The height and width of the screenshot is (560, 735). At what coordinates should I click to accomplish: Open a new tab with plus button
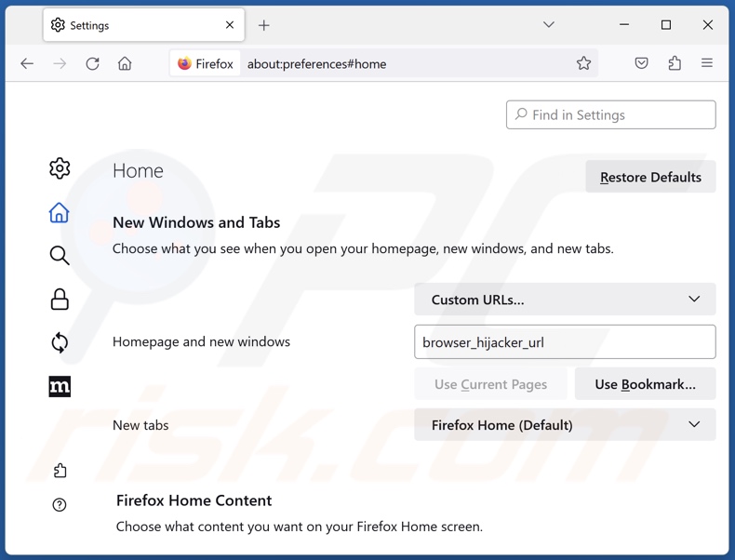click(x=264, y=25)
